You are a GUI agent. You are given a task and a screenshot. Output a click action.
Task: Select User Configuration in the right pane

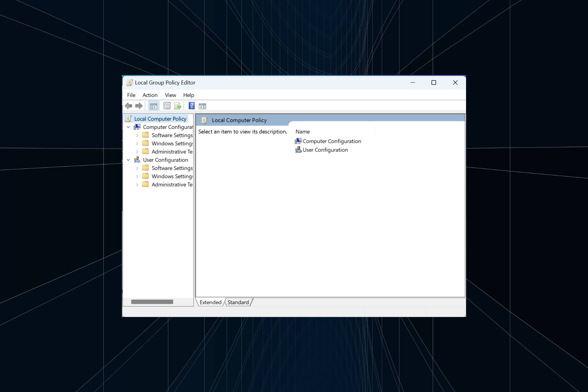[x=325, y=150]
